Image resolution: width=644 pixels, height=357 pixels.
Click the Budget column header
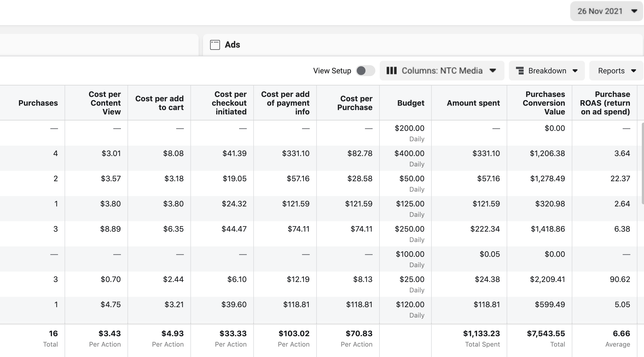[x=411, y=103]
